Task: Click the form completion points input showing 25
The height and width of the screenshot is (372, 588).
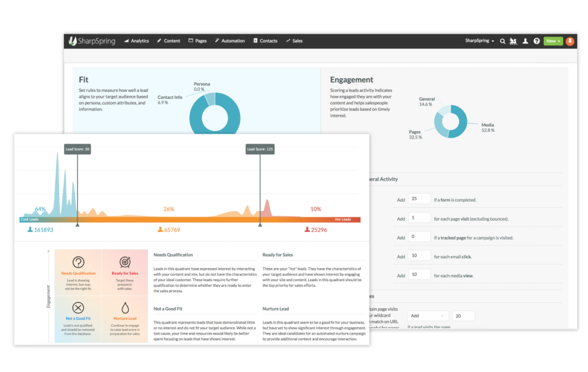Action: (419, 198)
